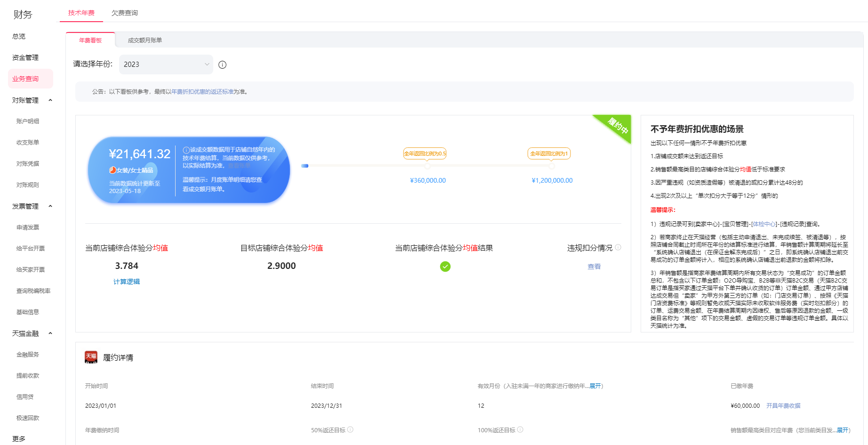Click 查看 under 违规扣分情况
The height and width of the screenshot is (445, 868).
tap(594, 267)
